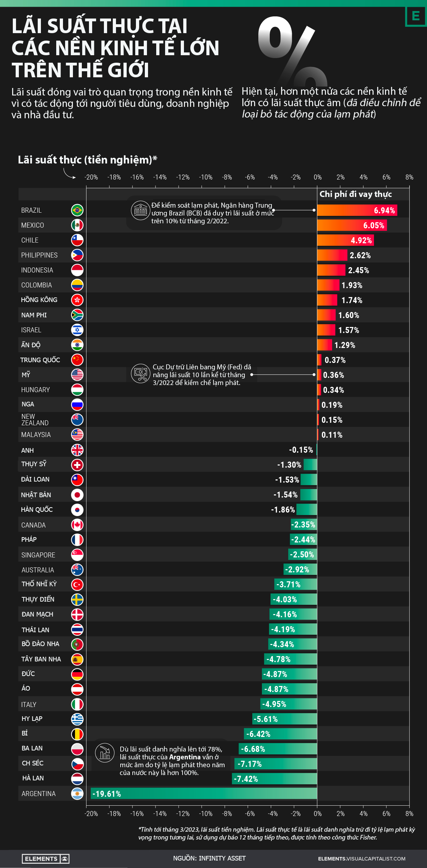Image resolution: width=427 pixels, height=868 pixels.
Task: Click the Chile flag icon
Action: [77, 240]
